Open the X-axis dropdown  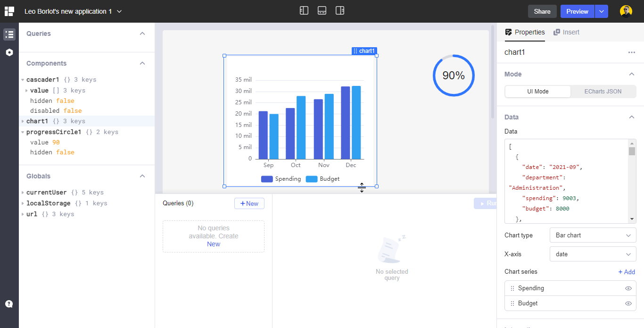point(593,254)
